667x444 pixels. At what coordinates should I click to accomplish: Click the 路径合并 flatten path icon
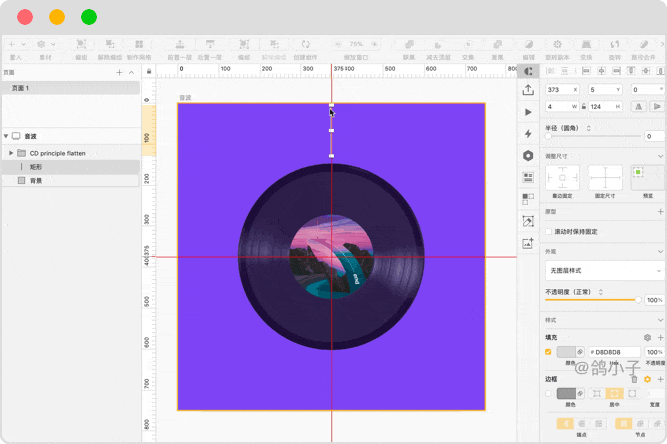pyautogui.click(x=644, y=44)
